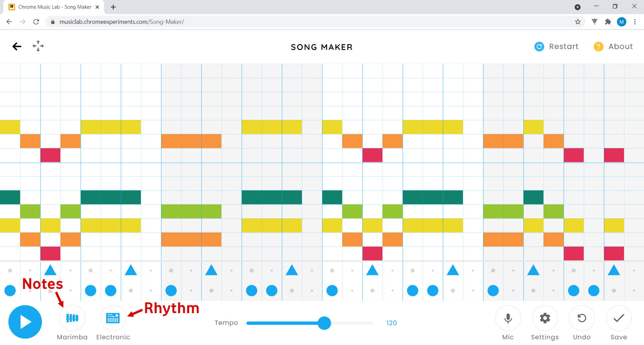Viewport: 644px width, 345px height.
Task: Click the browser forward arrow
Action: (x=22, y=22)
